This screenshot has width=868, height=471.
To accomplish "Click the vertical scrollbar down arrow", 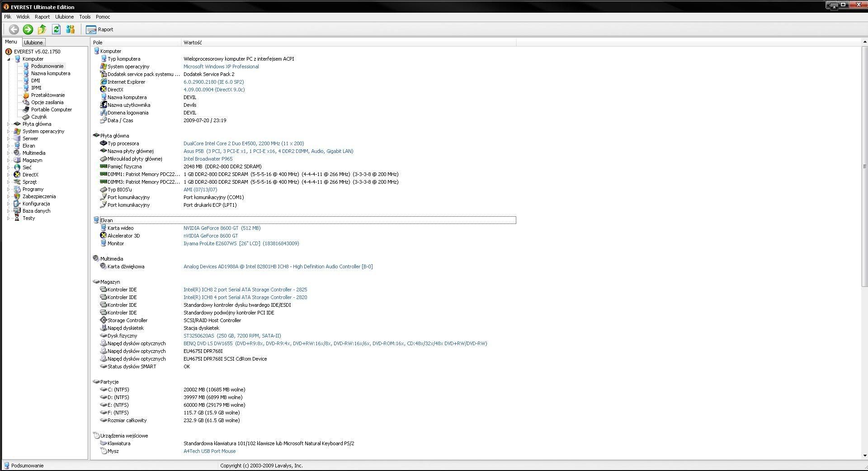I will [865, 456].
